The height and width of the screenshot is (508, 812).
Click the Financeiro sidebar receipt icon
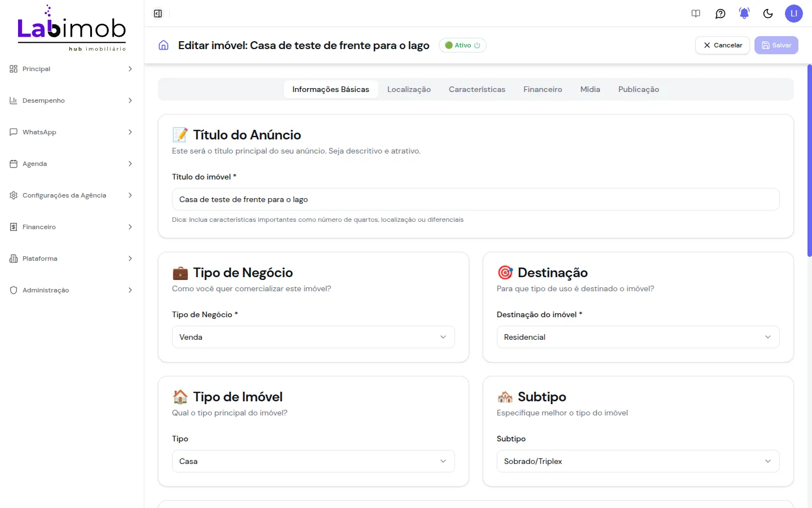14,227
